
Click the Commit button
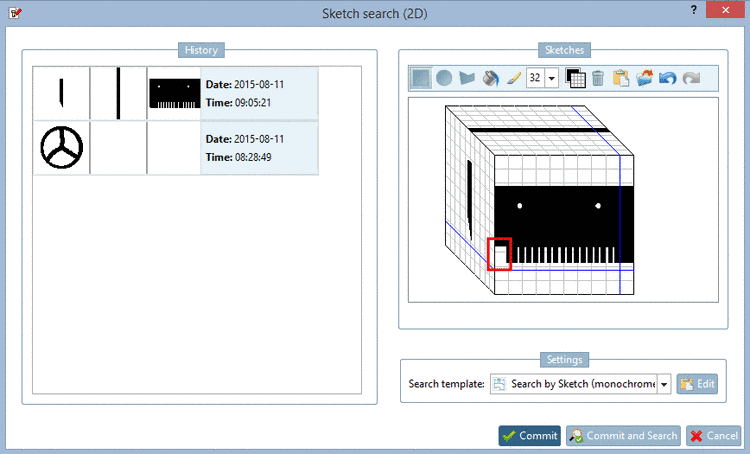click(x=529, y=436)
